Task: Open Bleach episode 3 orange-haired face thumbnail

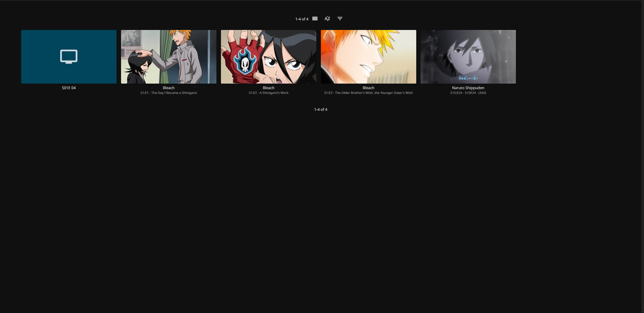Action: 368,57
